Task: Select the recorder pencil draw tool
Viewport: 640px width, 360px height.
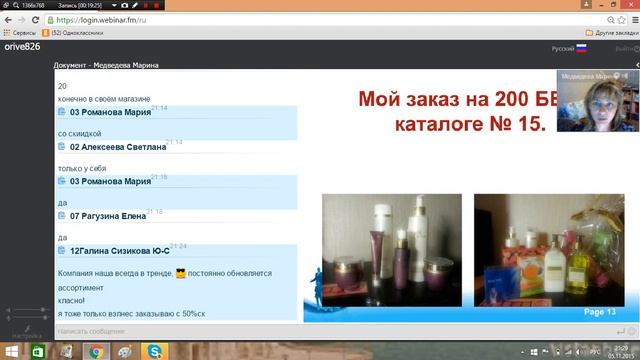Action: [x=135, y=5]
